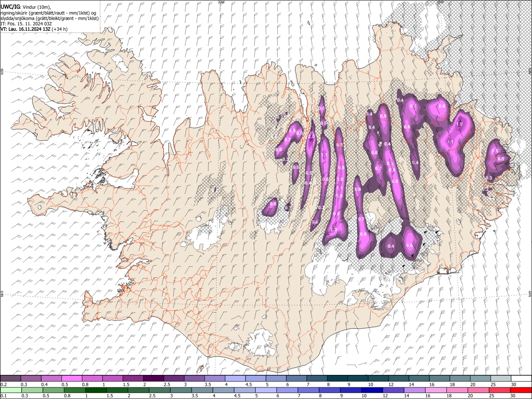Click the '1.0' precipitation value on the map

[340, 179]
